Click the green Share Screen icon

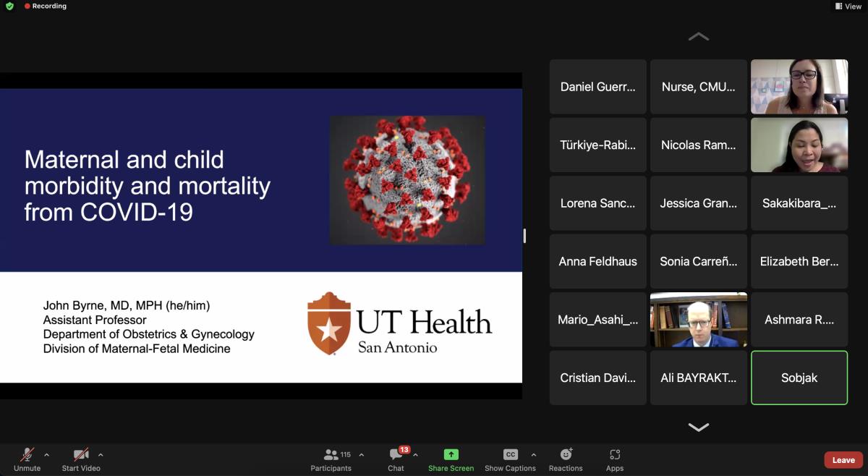point(451,454)
